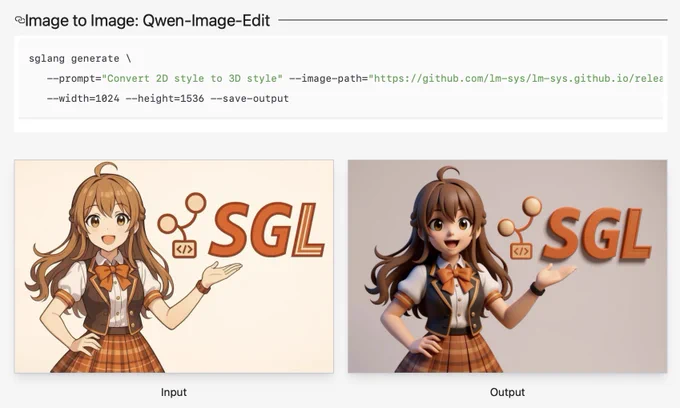680x408 pixels.
Task: Click the '--save-output' flag text
Action: click(249, 98)
